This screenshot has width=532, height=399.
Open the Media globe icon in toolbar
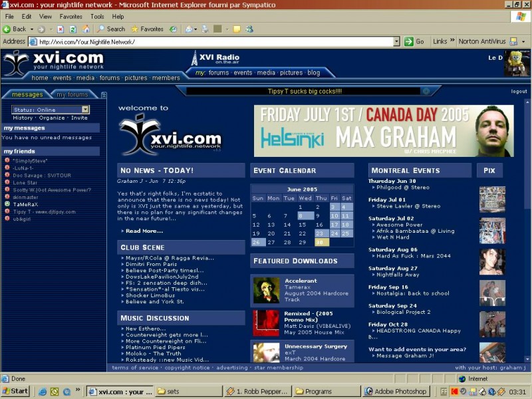coord(173,29)
